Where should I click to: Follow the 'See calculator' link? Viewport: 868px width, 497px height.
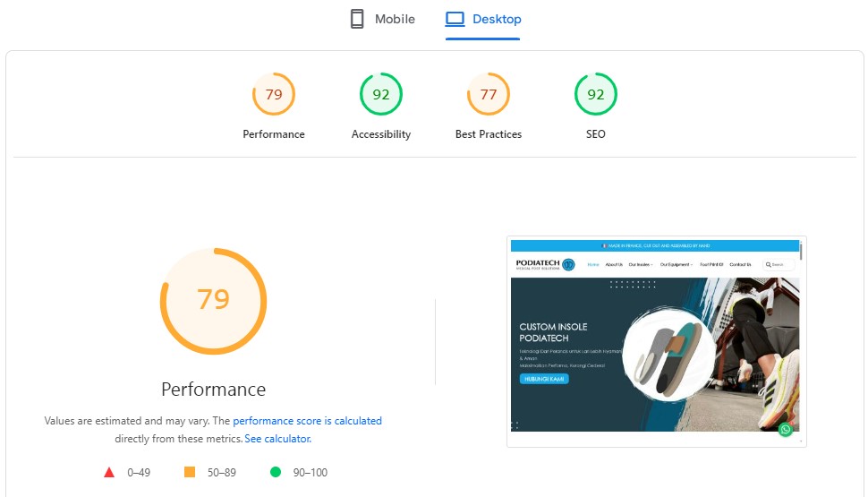277,439
